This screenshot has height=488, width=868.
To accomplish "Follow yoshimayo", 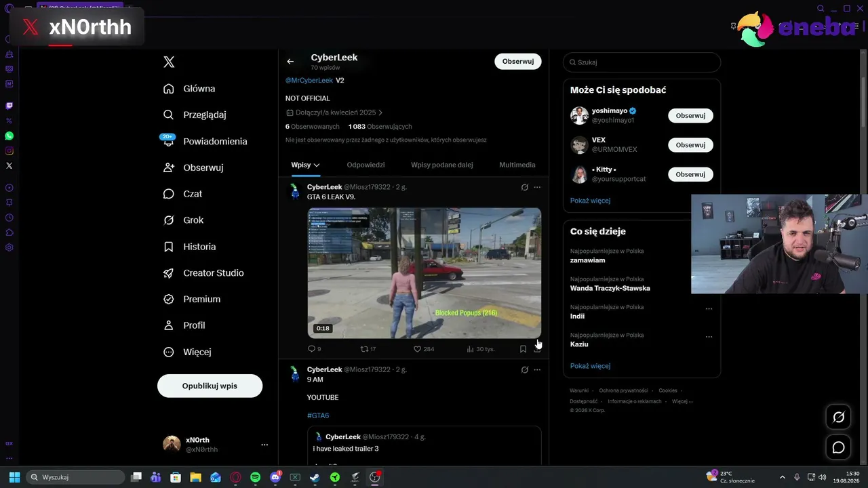I will 690,115.
